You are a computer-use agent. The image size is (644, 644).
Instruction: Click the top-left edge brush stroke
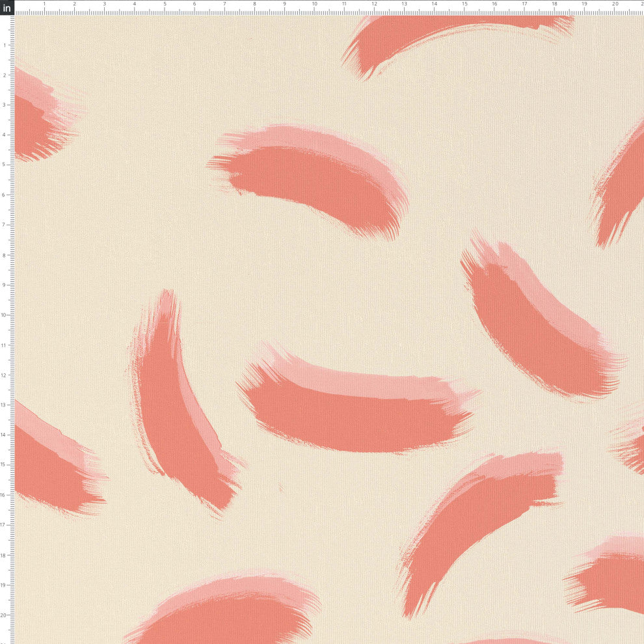tap(36, 124)
